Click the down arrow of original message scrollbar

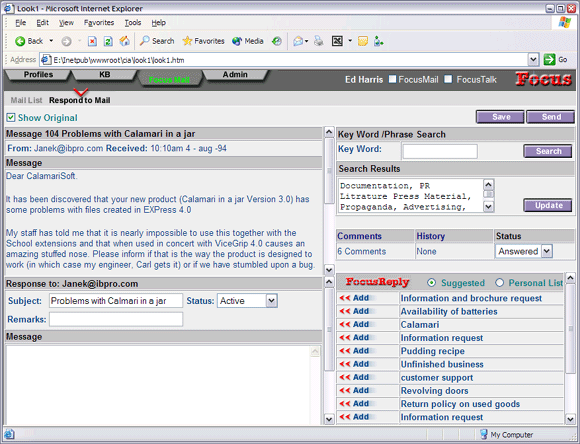[329, 269]
